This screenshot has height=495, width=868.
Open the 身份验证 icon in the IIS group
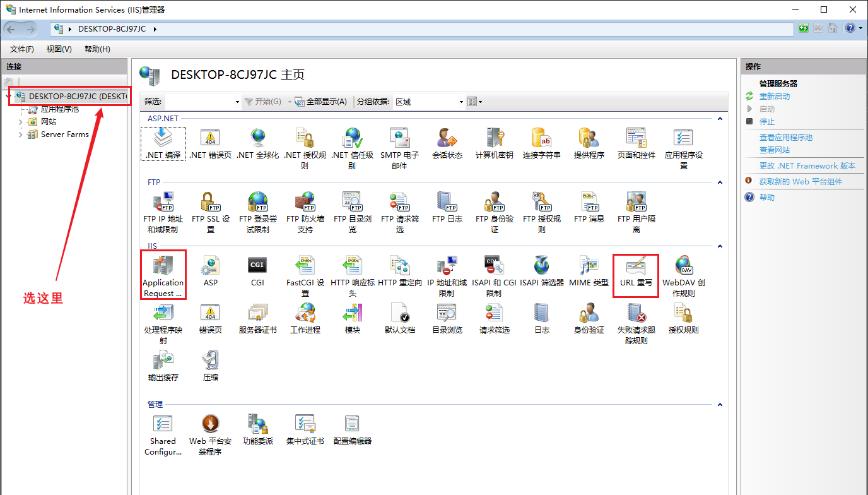(589, 319)
